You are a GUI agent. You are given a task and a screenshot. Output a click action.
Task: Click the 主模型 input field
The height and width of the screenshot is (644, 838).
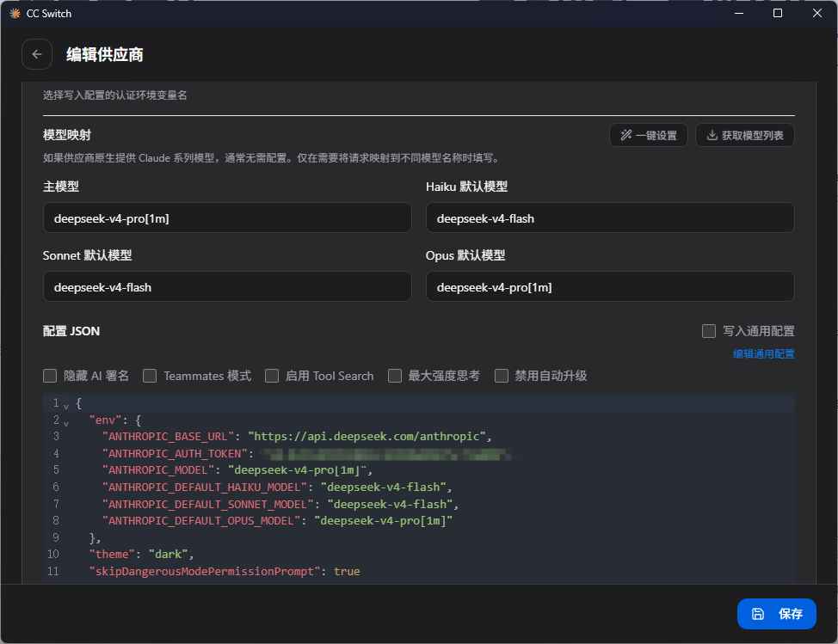point(227,218)
